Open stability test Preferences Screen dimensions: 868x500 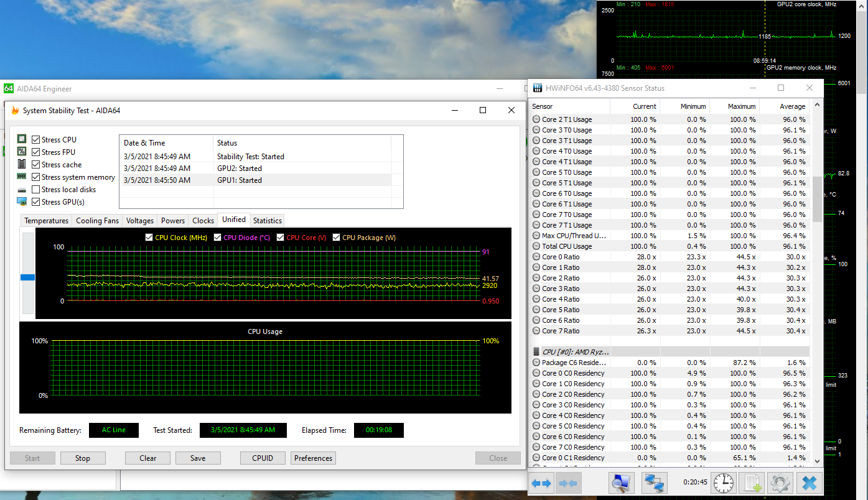point(314,458)
